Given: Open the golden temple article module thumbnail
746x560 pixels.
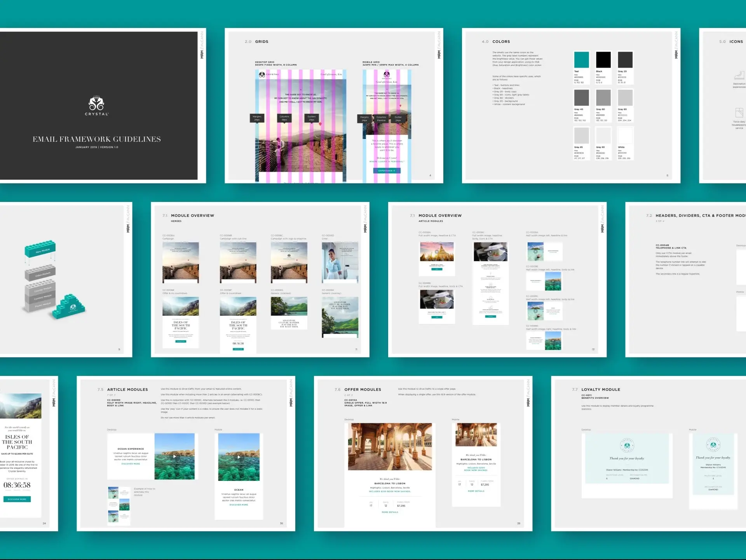Looking at the screenshot, I should point(437,251).
